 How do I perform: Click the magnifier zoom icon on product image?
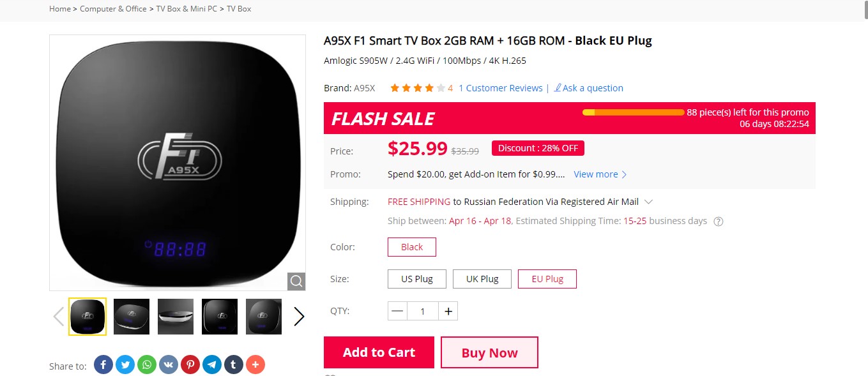(296, 281)
